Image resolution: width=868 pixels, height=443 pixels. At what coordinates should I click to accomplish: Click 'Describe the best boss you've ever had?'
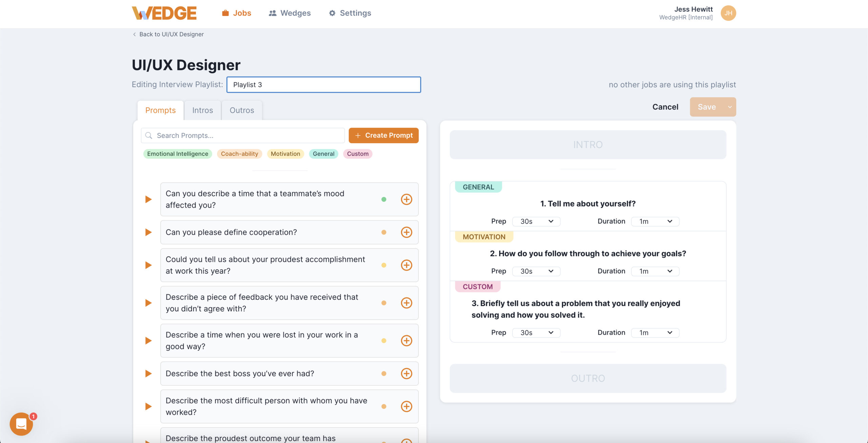pyautogui.click(x=240, y=374)
